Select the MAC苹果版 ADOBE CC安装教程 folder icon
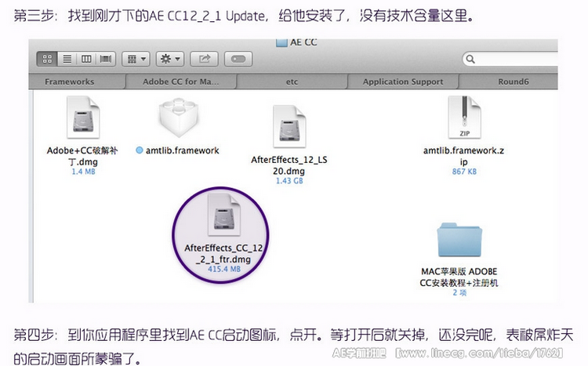This screenshot has width=588, height=366. click(459, 240)
